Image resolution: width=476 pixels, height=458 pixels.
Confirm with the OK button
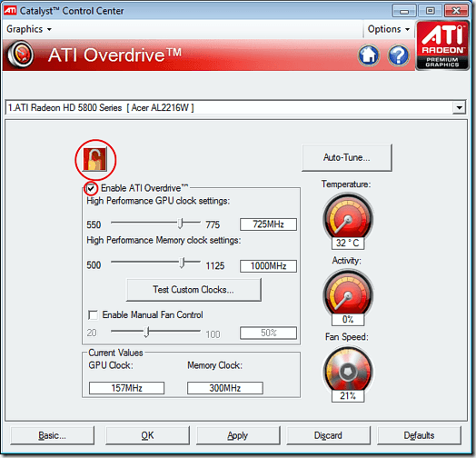point(147,435)
